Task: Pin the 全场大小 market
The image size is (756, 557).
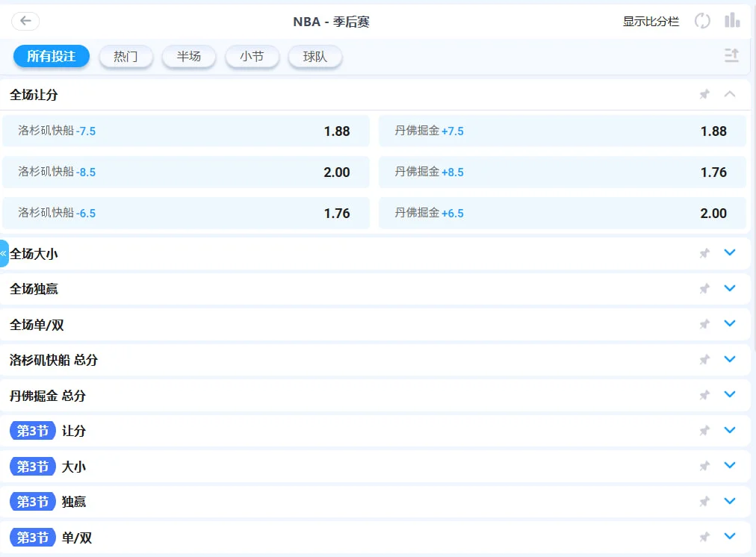Action: [704, 254]
